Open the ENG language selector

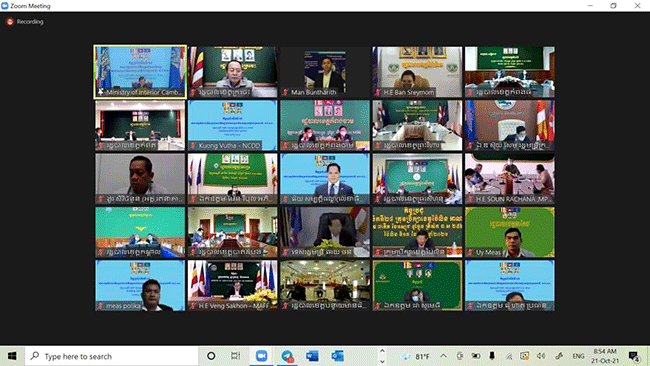[x=578, y=356]
